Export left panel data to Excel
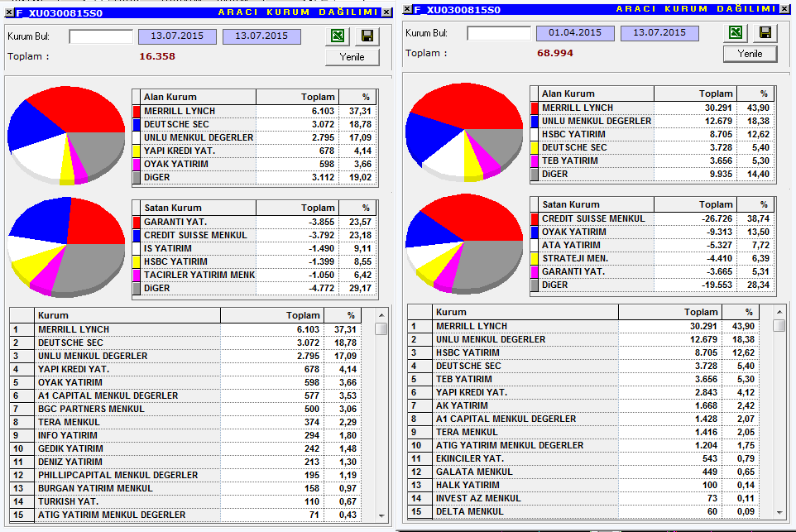Screen dimensions: 796x532 coord(338,36)
